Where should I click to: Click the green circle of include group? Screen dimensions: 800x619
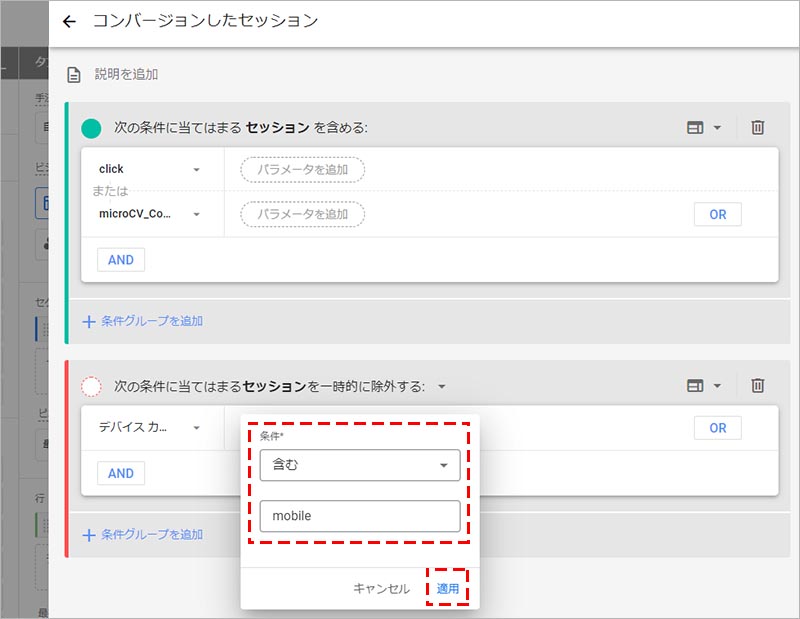pos(91,128)
